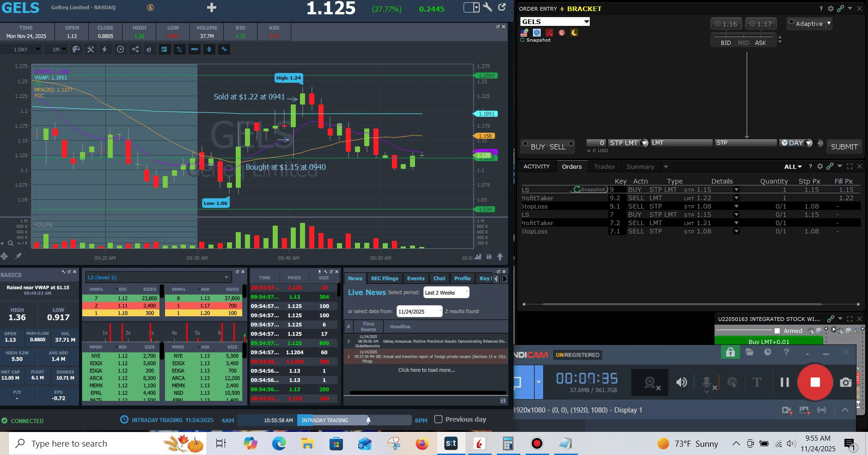868x455 pixels.
Task: Open the STP LMT order type dropdown
Action: 644,143
